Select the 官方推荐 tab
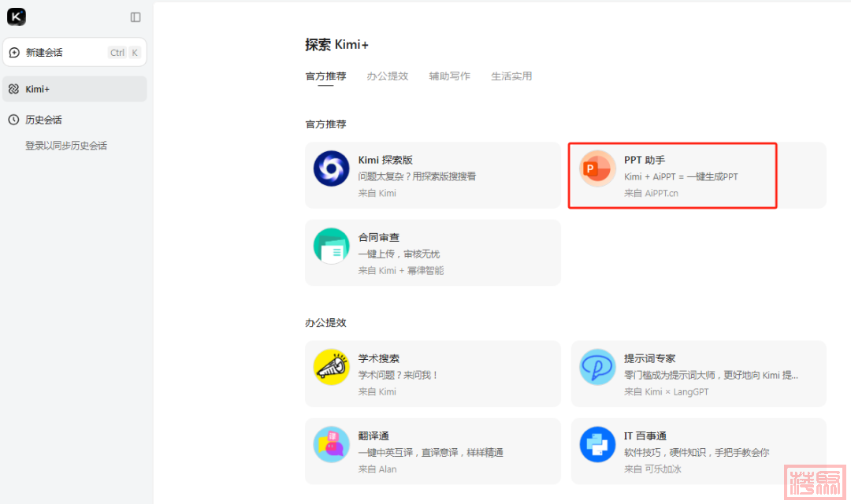Screen dimensions: 851x504 (325, 76)
